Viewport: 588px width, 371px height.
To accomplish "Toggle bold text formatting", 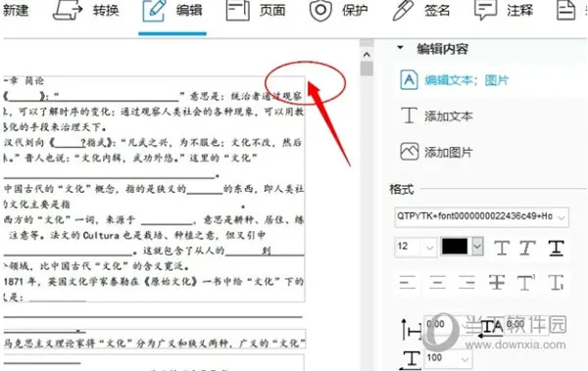I will [x=502, y=248].
